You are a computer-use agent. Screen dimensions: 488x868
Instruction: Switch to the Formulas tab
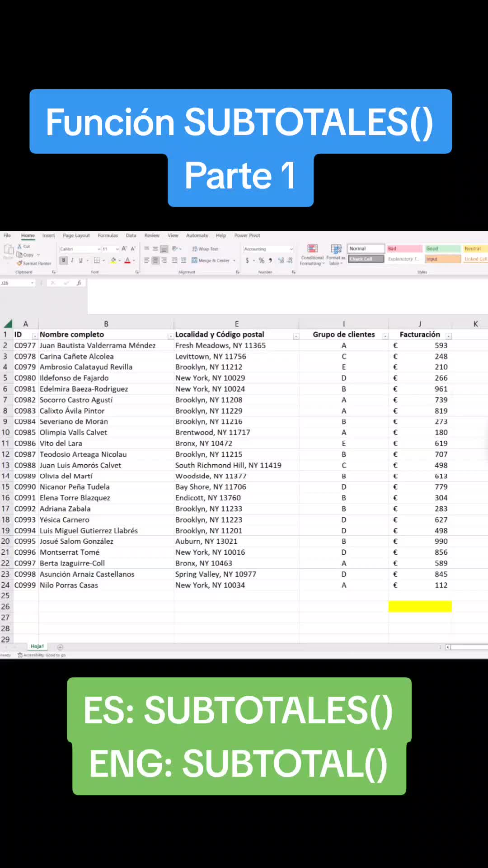(x=108, y=236)
